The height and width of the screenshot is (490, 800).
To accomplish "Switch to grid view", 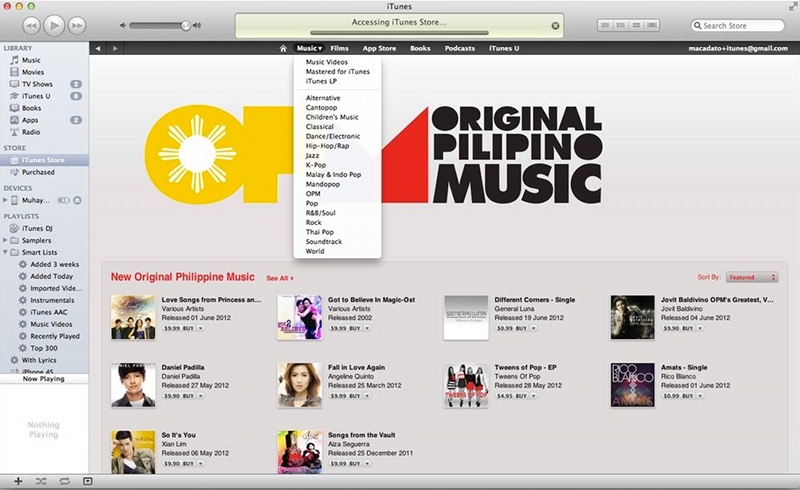I will click(636, 25).
